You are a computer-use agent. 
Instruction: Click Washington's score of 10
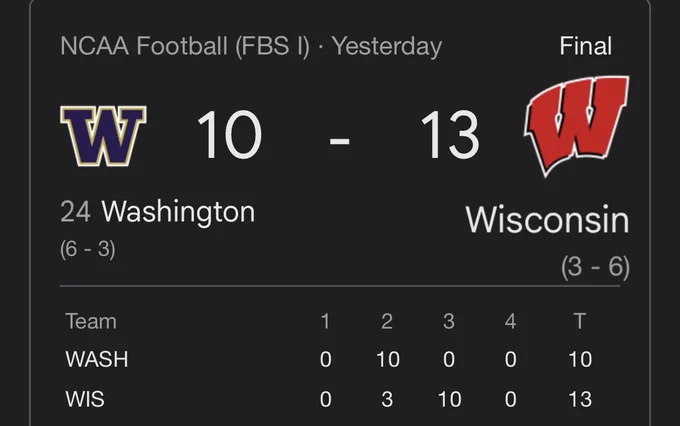[x=229, y=135]
